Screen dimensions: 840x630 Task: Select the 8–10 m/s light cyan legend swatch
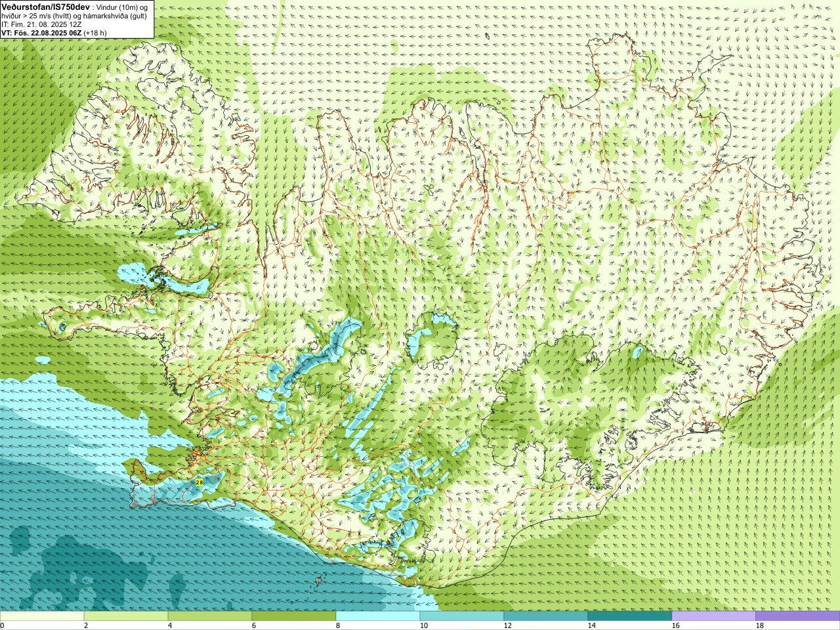378,616
